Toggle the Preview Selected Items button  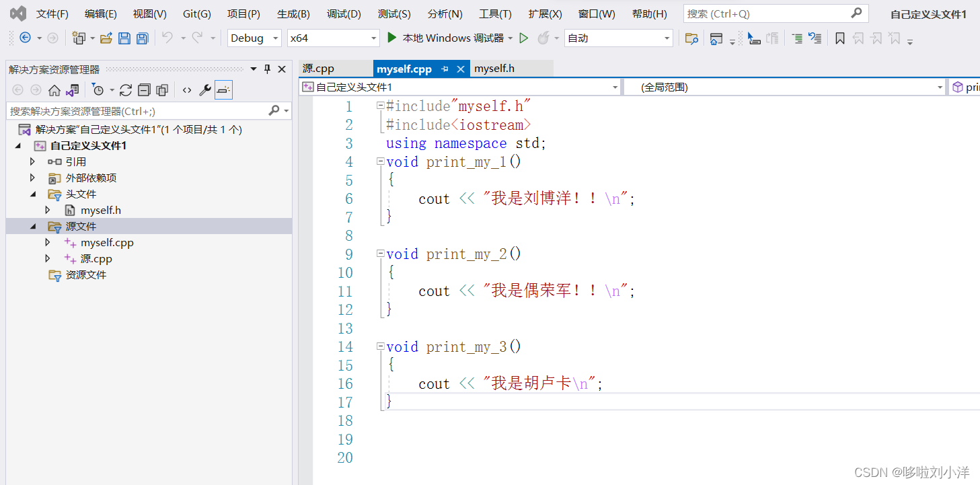point(224,90)
